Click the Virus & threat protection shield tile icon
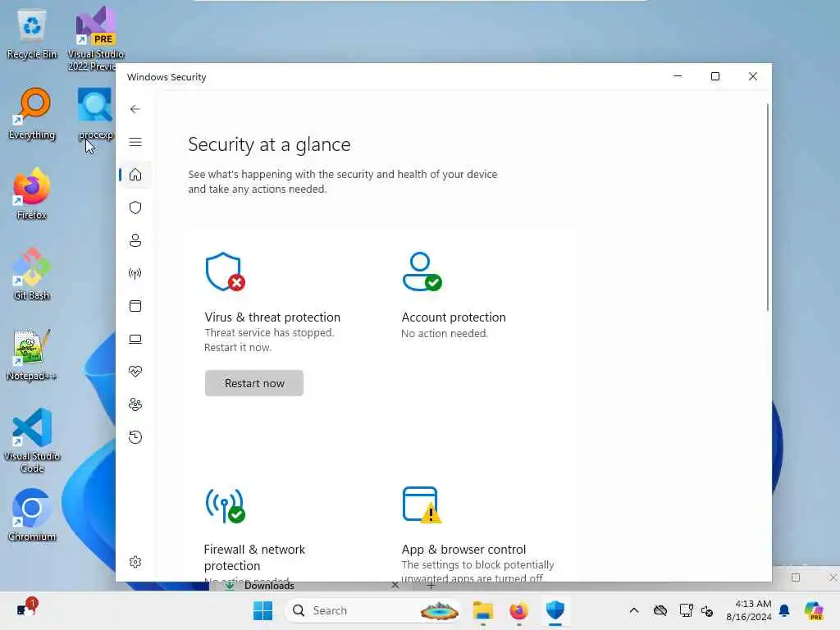Screen dimensions: 840x630 225,272
